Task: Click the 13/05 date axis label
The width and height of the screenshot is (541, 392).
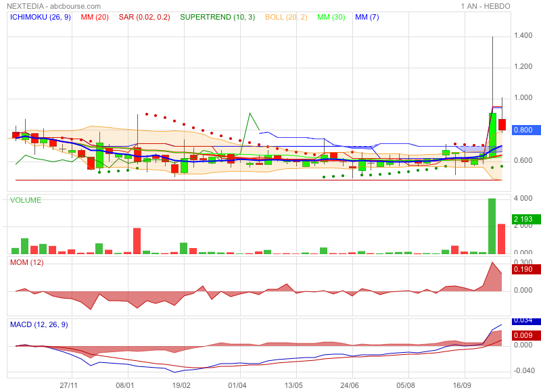Action: tap(293, 385)
